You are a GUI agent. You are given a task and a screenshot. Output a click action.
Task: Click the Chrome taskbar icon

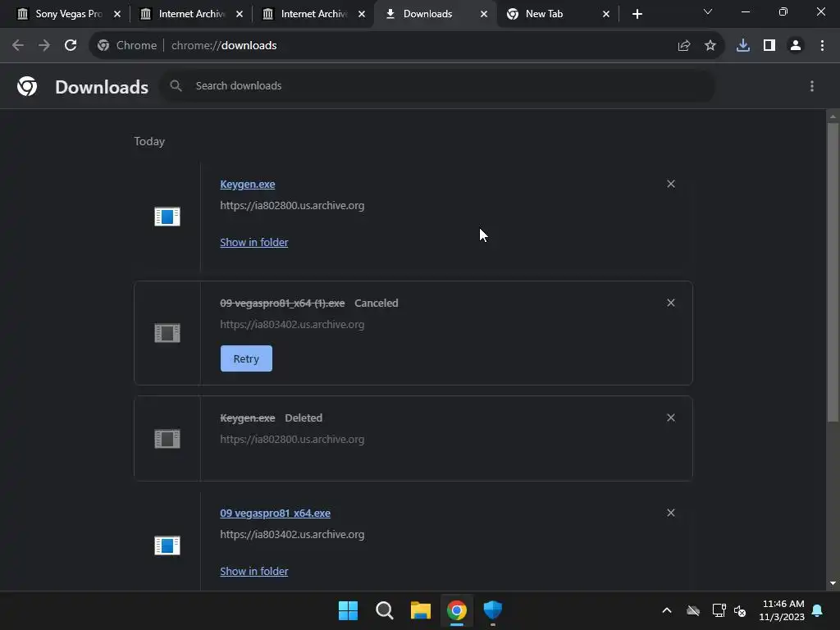(456, 610)
